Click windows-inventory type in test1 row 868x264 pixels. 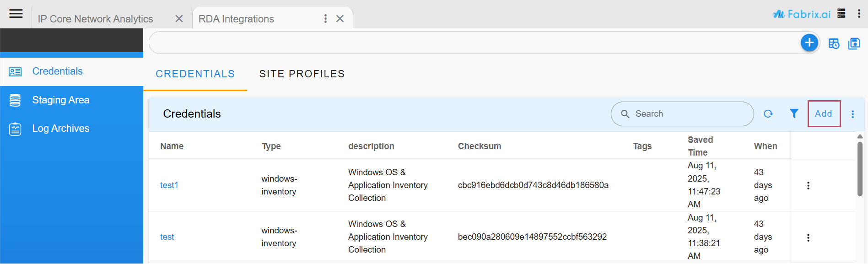279,185
